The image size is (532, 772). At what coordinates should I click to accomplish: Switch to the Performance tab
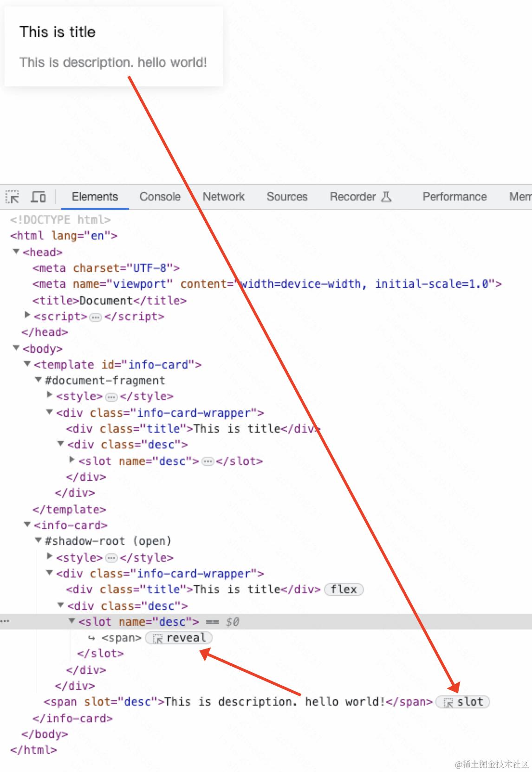(454, 197)
